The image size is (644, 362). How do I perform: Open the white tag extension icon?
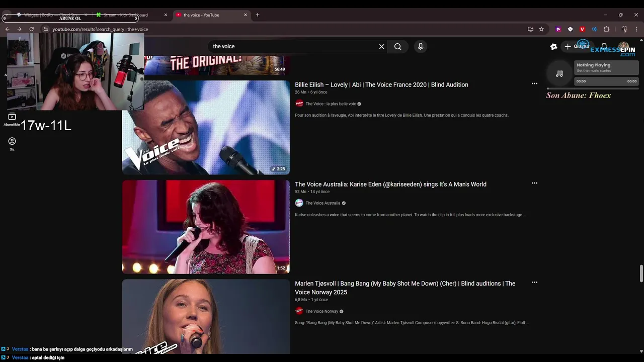570,29
